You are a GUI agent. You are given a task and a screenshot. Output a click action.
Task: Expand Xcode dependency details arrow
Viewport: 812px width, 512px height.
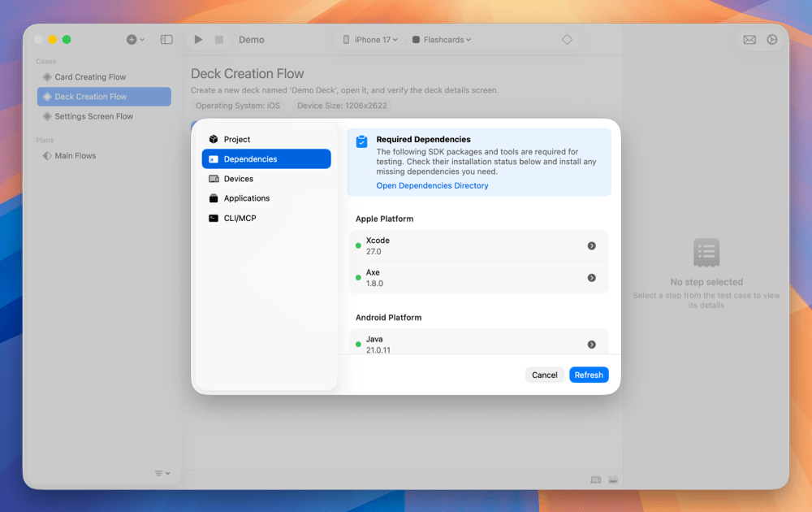[x=591, y=245]
